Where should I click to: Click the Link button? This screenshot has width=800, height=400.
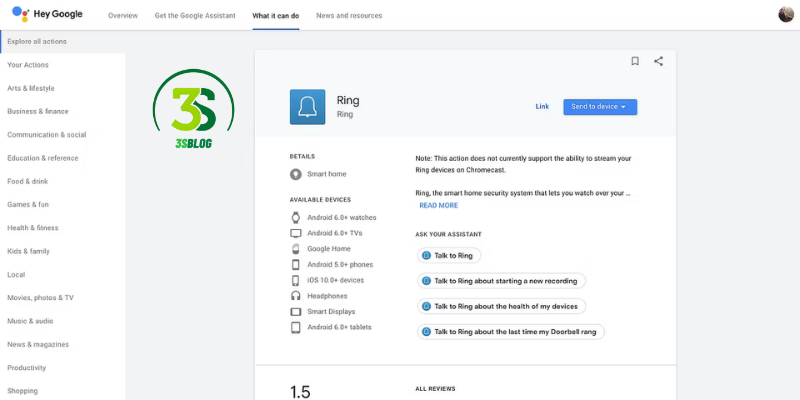click(542, 107)
